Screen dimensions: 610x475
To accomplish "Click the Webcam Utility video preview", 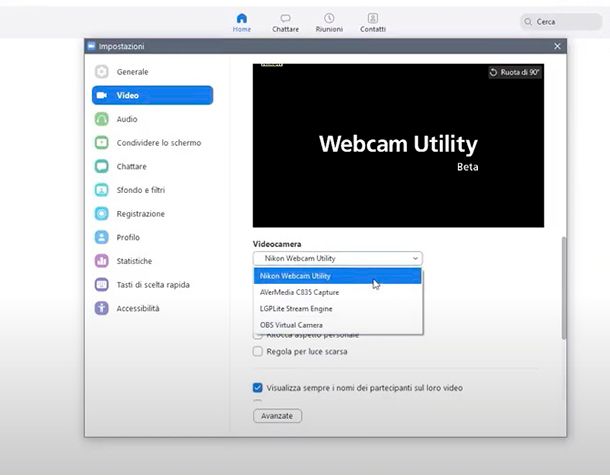I will (x=398, y=145).
